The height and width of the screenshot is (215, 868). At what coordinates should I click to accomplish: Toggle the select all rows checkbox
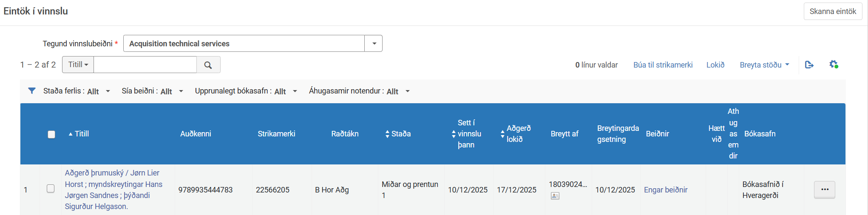(x=51, y=134)
